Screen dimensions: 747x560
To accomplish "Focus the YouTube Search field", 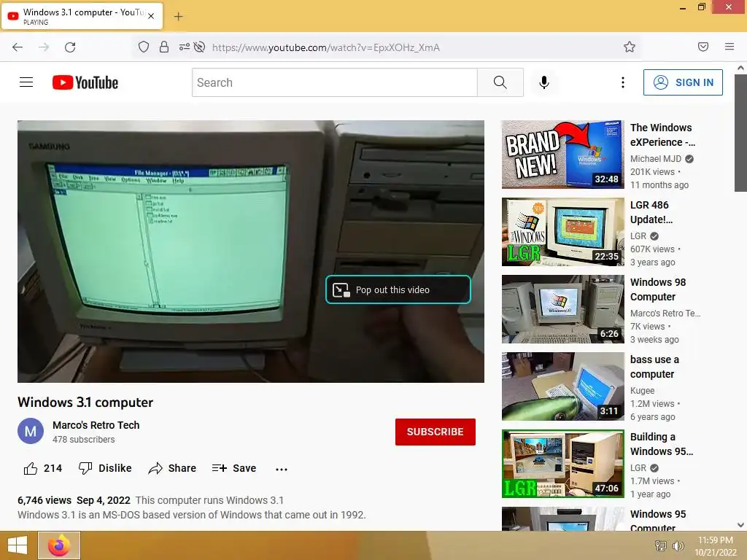I will click(x=335, y=82).
